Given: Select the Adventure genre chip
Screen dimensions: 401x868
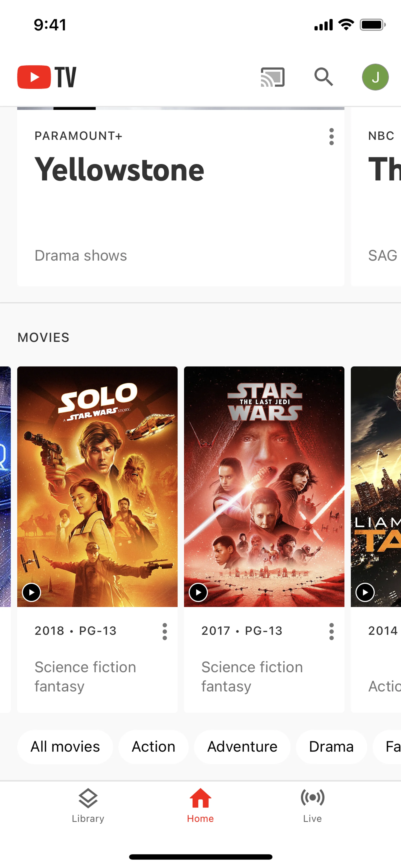Looking at the screenshot, I should 242,746.
